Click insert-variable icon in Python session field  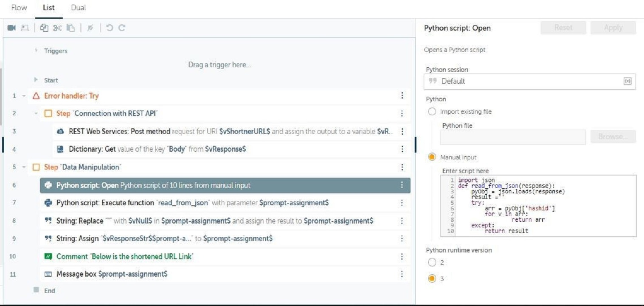coord(627,81)
